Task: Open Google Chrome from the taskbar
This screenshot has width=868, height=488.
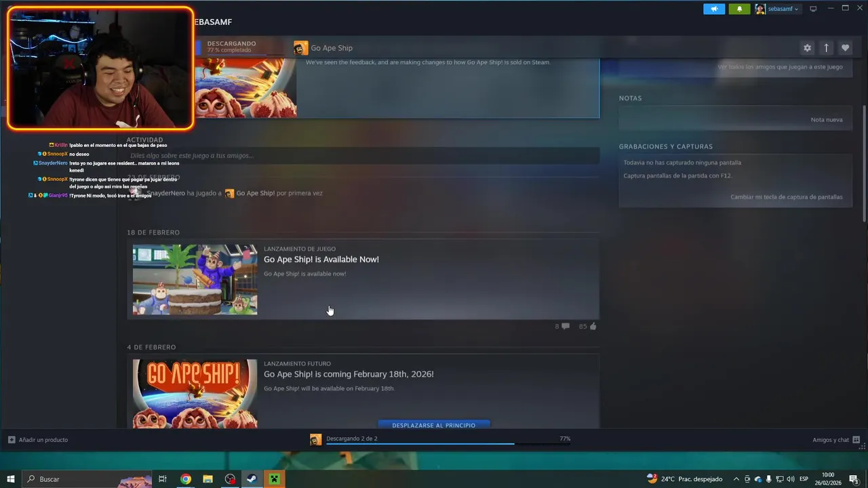Action: [x=185, y=479]
